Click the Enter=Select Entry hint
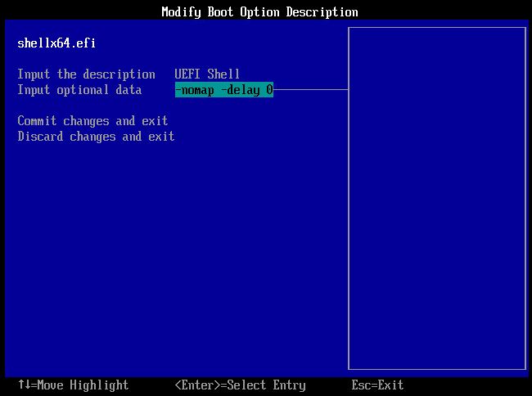The height and width of the screenshot is (396, 532). click(x=240, y=385)
